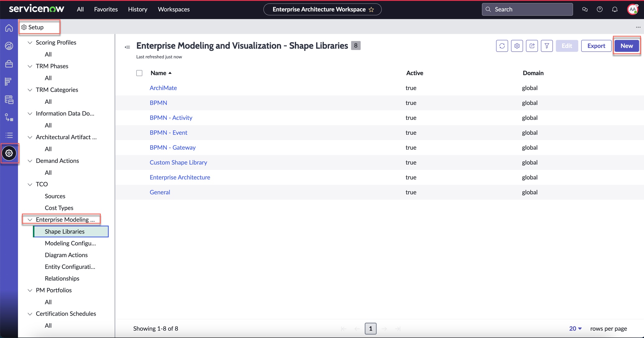Open the All menu in top navigation

80,9
